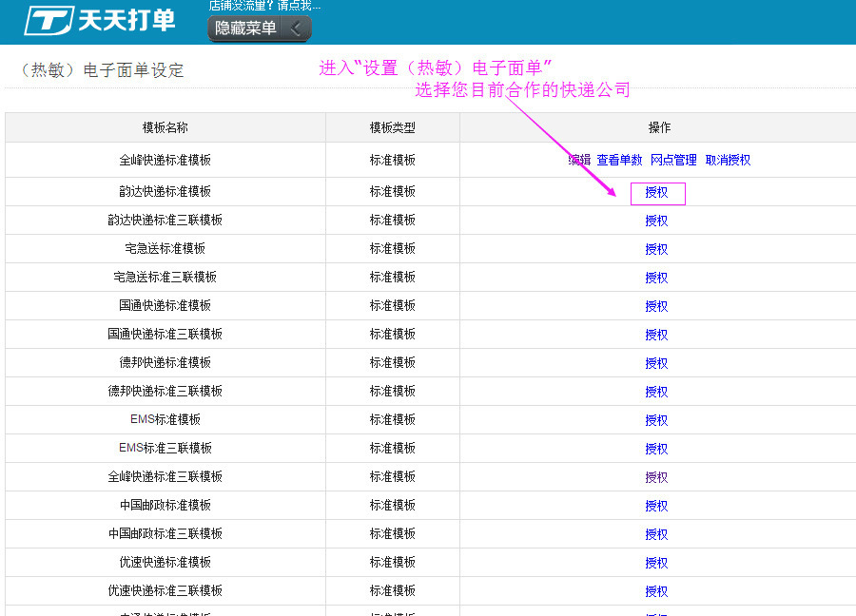Select the 全峰快递标准三联模板 name cell

coord(165,476)
